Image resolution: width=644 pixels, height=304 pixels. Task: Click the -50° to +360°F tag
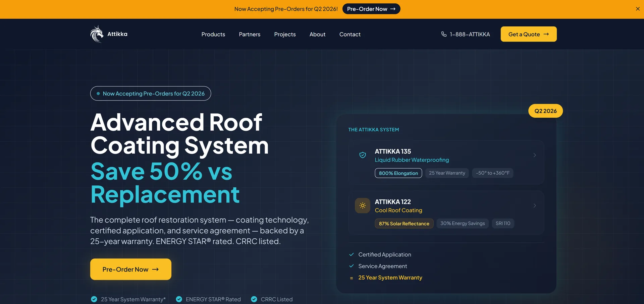pyautogui.click(x=493, y=173)
